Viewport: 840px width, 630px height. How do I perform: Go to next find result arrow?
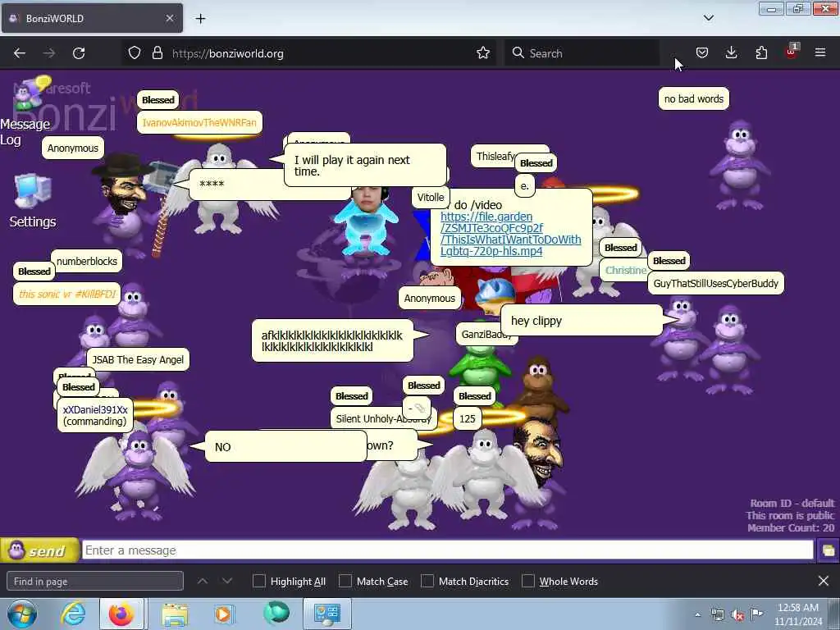(x=227, y=582)
